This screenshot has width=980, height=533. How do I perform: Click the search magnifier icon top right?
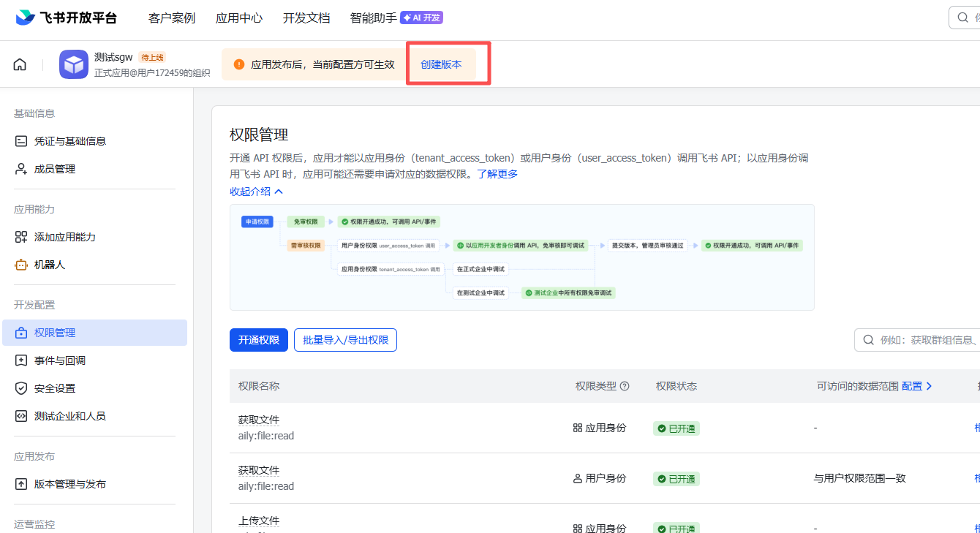pyautogui.click(x=963, y=15)
